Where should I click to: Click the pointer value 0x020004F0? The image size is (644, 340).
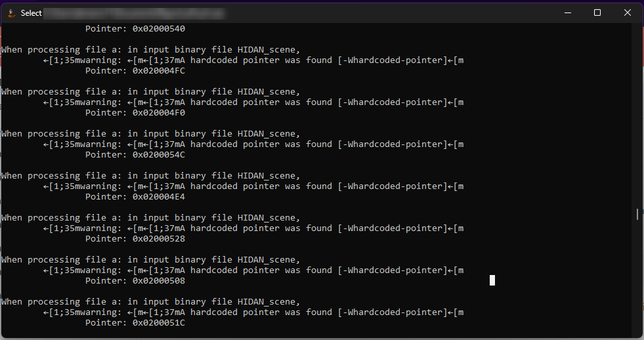[159, 113]
